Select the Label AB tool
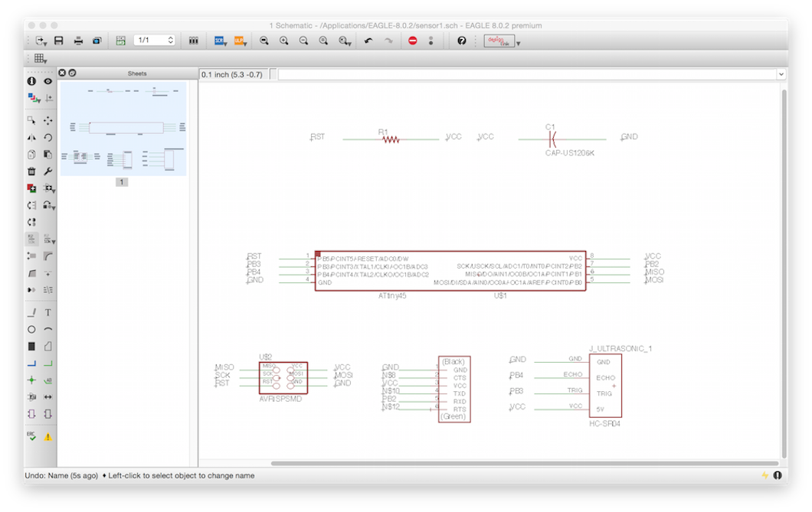This screenshot has height=512, width=812. tap(47, 380)
